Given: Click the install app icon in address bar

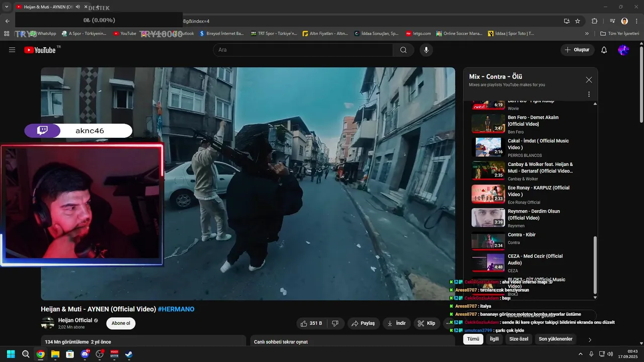Looking at the screenshot, I should 567,21.
